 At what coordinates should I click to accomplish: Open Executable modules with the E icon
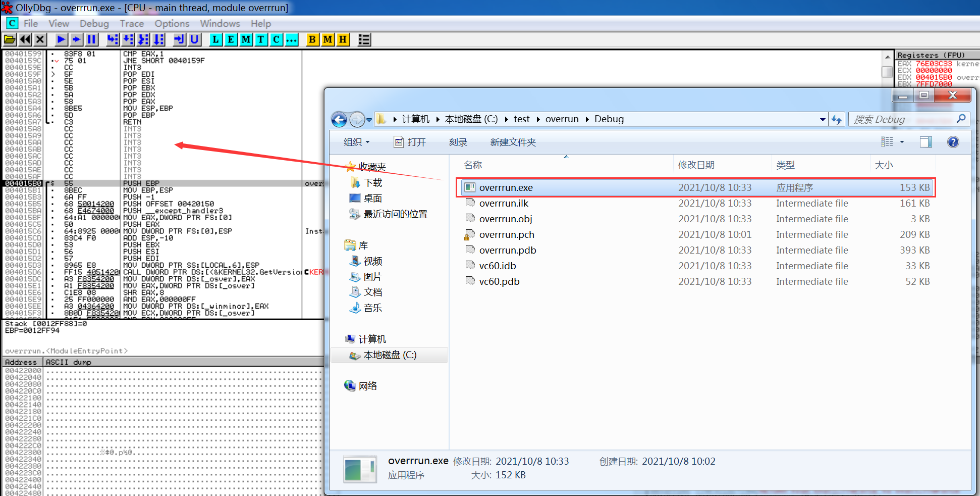pyautogui.click(x=231, y=39)
